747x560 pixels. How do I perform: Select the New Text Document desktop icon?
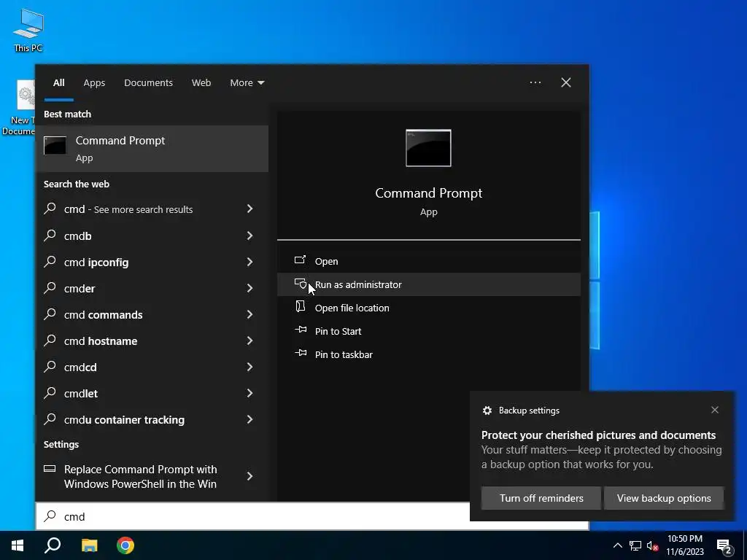click(x=18, y=108)
